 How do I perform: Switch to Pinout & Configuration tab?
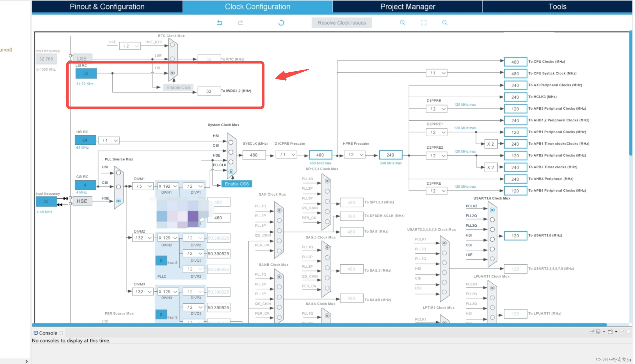pos(107,6)
